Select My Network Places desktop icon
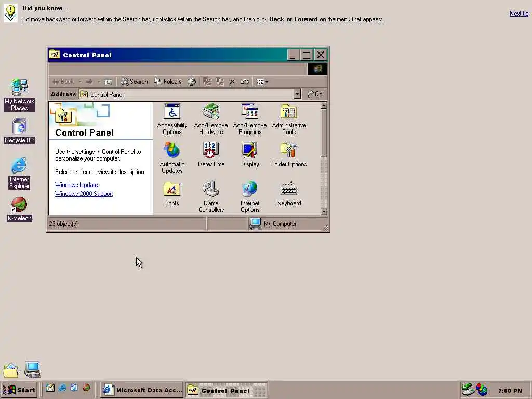This screenshot has height=399, width=532. pos(19,95)
